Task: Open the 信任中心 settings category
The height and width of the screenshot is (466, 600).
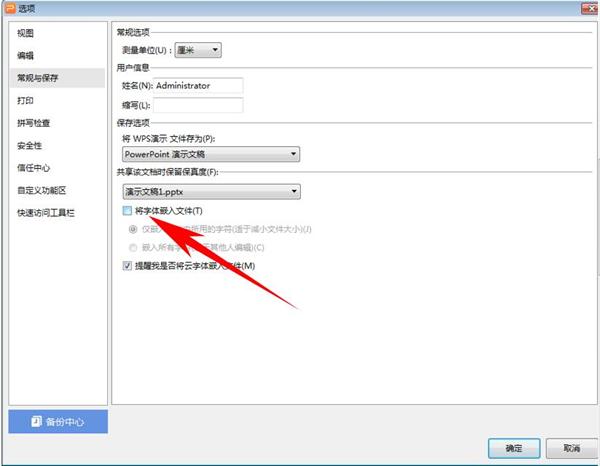Action: 34,168
